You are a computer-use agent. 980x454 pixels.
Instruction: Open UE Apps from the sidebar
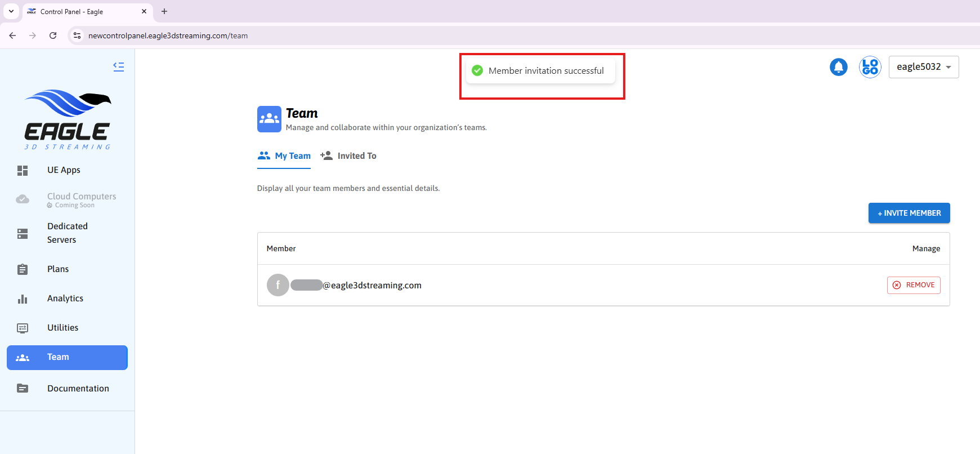[x=64, y=170]
